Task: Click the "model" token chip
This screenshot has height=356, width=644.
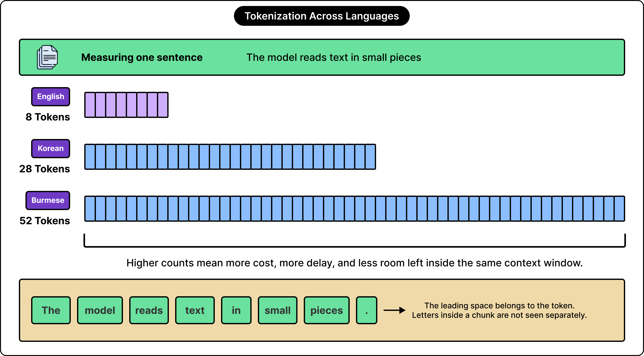Action: (100, 310)
